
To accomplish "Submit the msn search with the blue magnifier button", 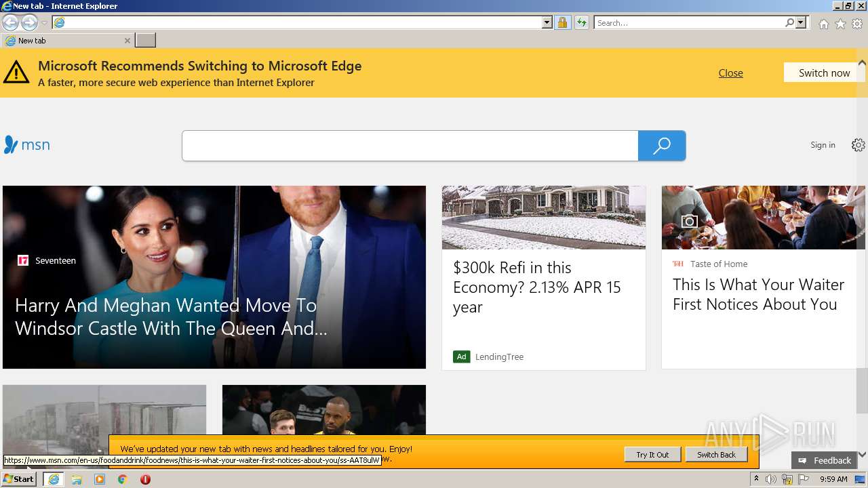I will pyautogui.click(x=662, y=146).
